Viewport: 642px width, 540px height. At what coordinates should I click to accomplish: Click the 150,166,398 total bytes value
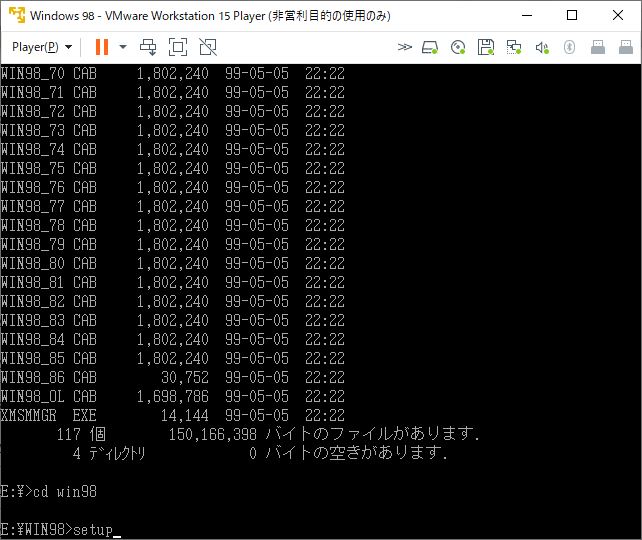[212, 434]
